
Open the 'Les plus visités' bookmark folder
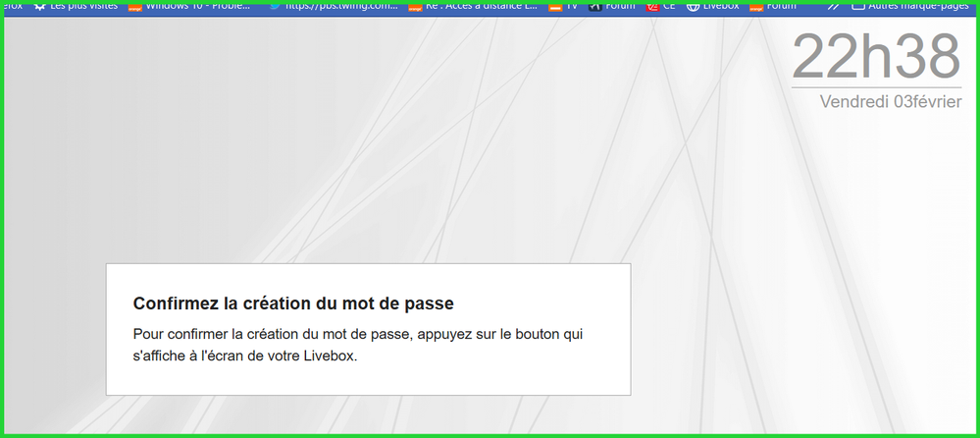75,6
